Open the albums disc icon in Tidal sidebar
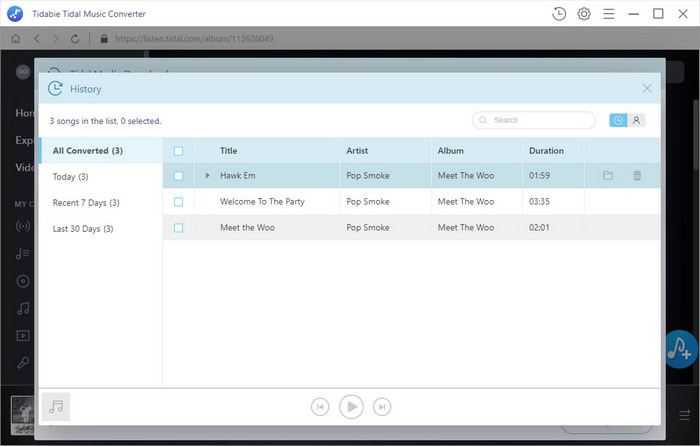 (23, 281)
